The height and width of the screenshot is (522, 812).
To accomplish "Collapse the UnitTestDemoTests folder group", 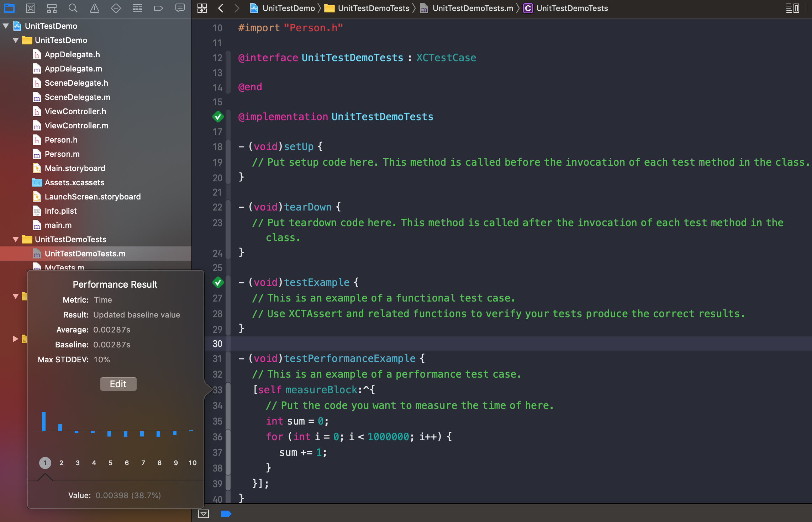I will click(16, 239).
